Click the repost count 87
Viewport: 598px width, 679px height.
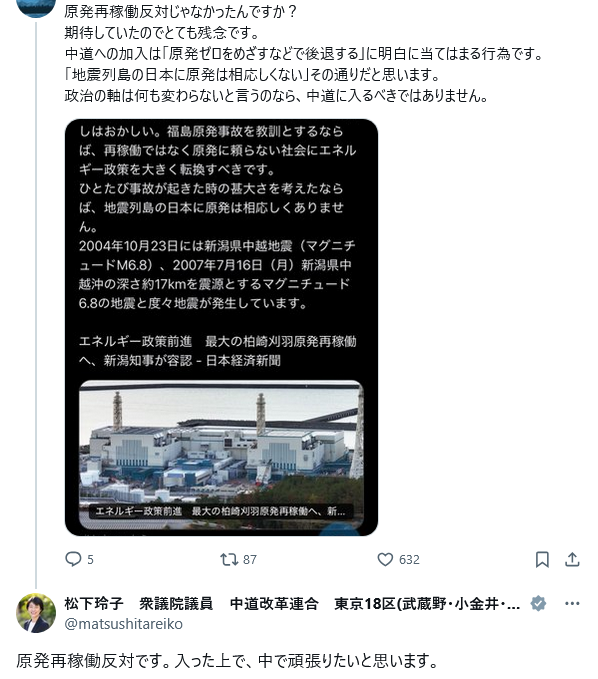[x=249, y=559]
